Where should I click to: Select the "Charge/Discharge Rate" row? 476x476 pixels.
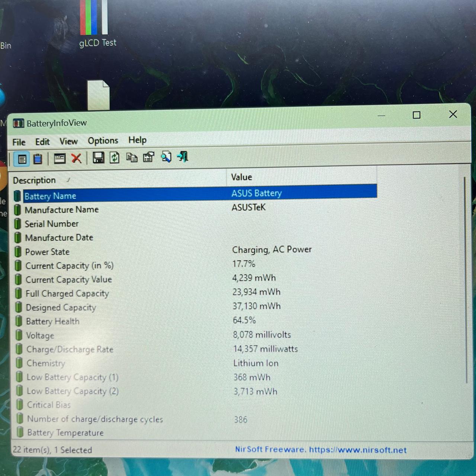196,349
